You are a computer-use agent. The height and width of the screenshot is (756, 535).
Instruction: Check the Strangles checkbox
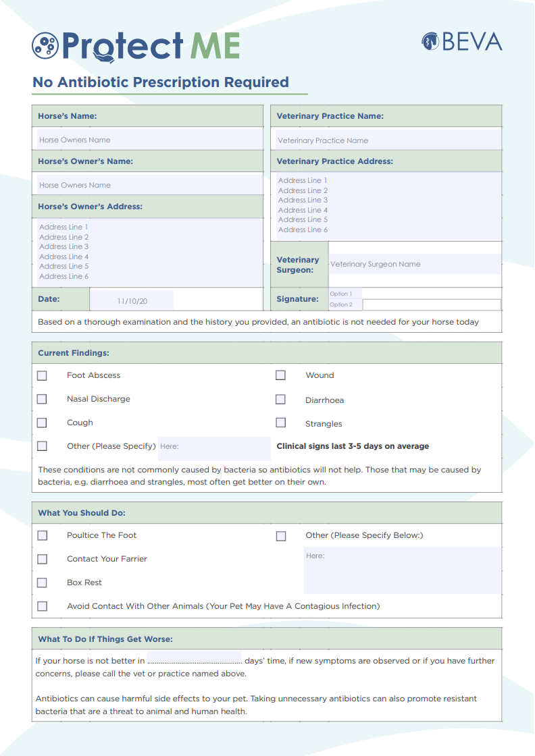click(x=280, y=423)
